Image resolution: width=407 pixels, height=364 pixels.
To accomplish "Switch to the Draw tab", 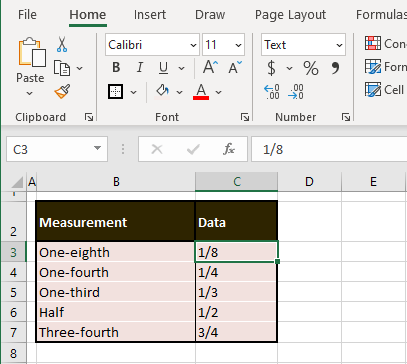I will click(210, 15).
